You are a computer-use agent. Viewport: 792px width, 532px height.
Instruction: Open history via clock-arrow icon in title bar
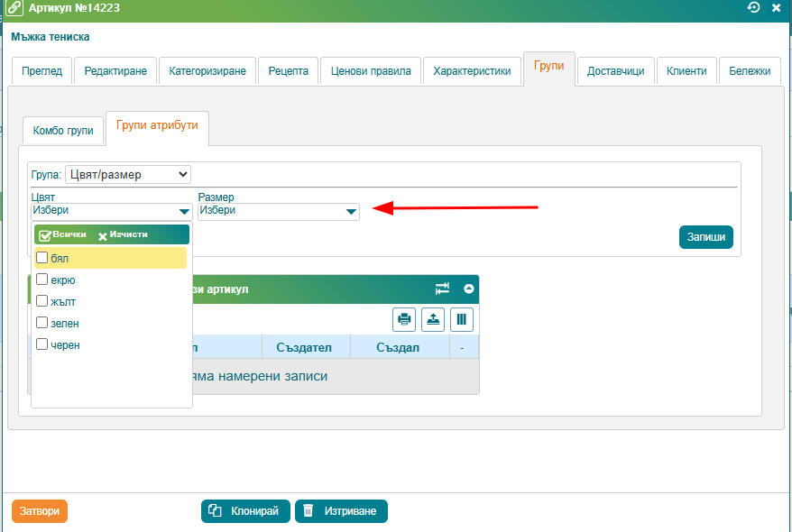[x=753, y=7]
